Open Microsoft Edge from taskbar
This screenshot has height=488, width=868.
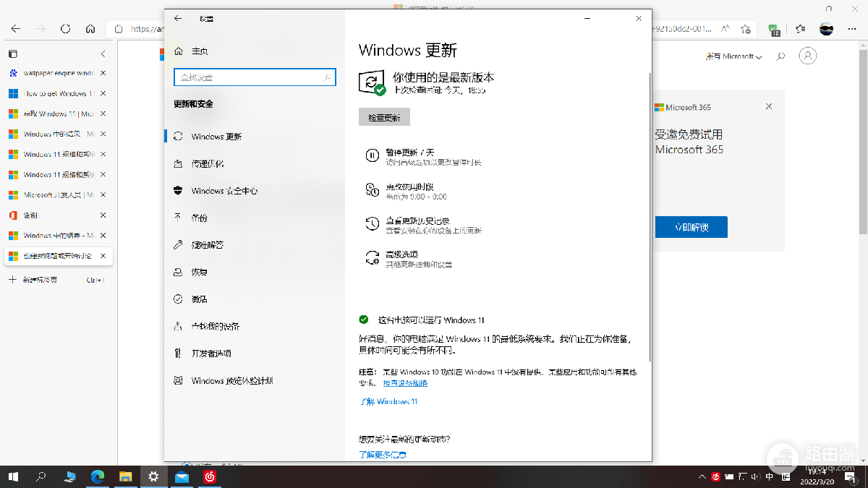(x=98, y=476)
